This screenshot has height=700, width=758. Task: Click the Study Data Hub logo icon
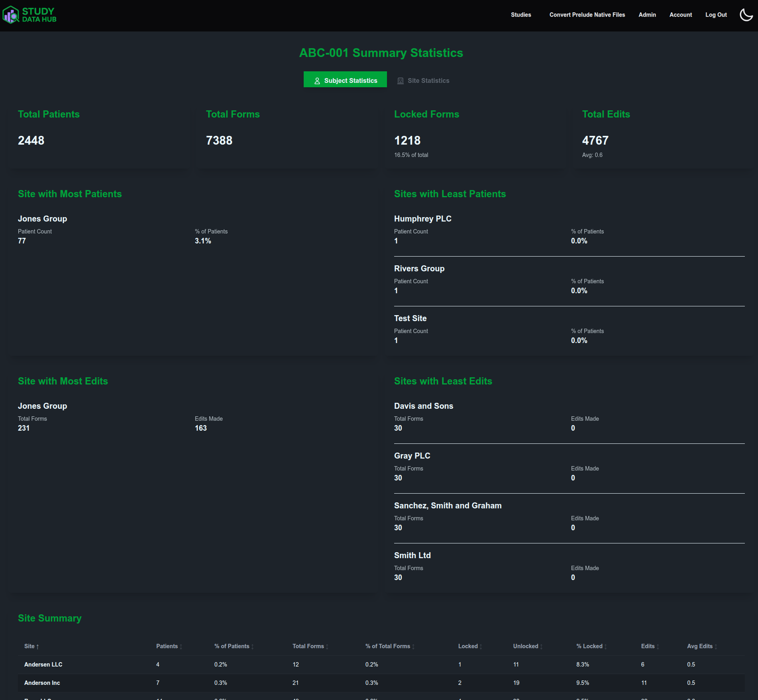tap(11, 15)
